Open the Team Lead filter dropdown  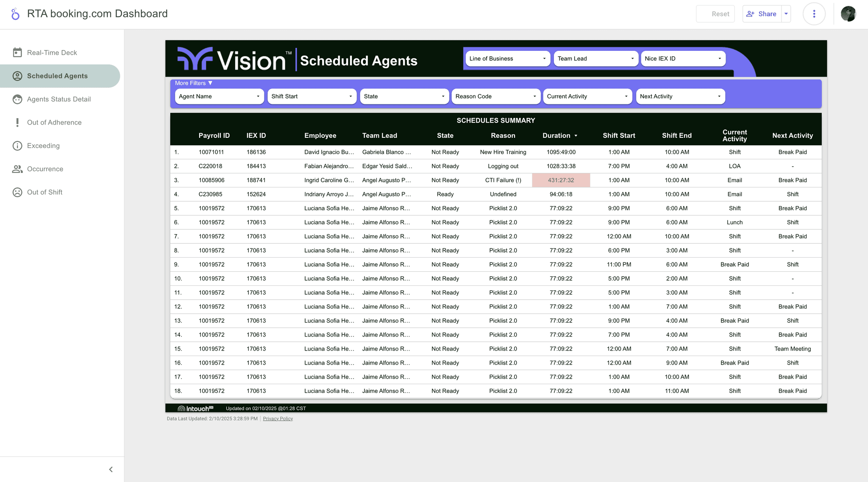tap(595, 59)
